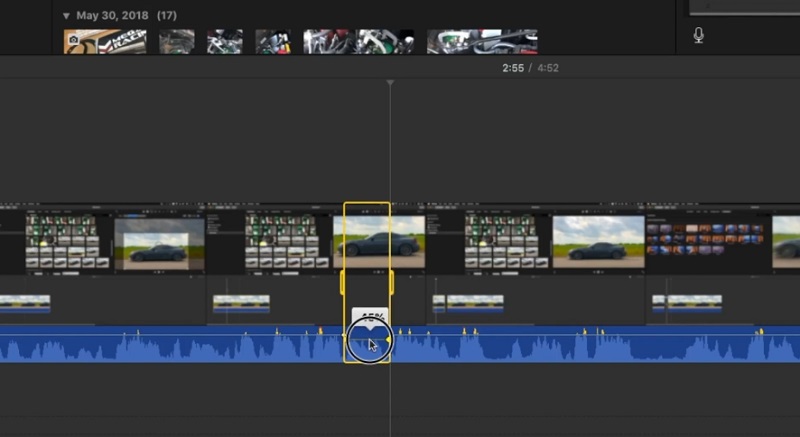800x437 pixels.
Task: Collapse the May 30, 2018 event group
Action: coord(66,16)
